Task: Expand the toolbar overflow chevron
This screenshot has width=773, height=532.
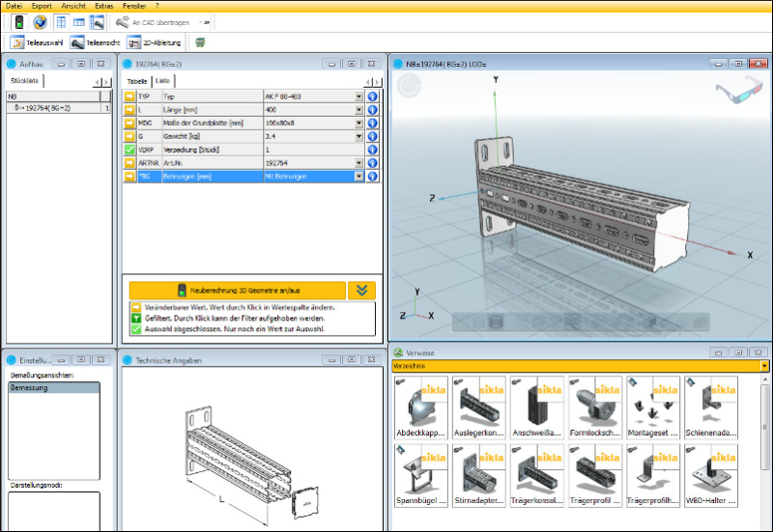Action: [205, 22]
